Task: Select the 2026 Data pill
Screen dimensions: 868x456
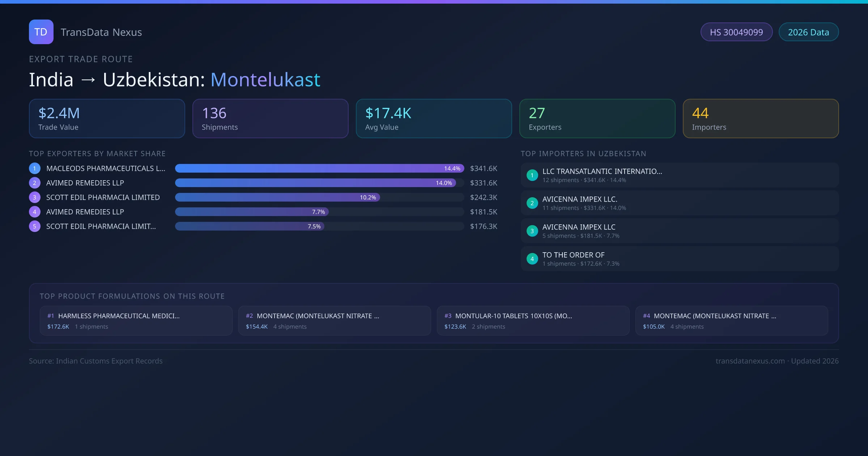Action: [808, 32]
